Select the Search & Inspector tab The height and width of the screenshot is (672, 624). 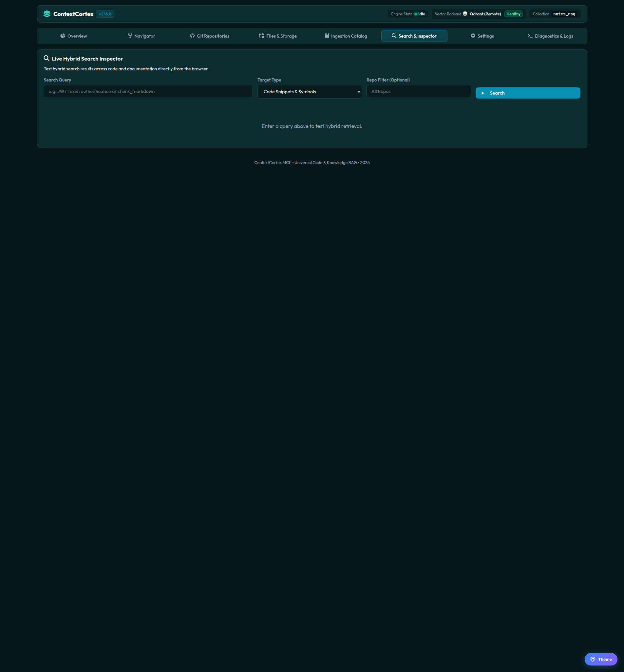click(x=414, y=36)
